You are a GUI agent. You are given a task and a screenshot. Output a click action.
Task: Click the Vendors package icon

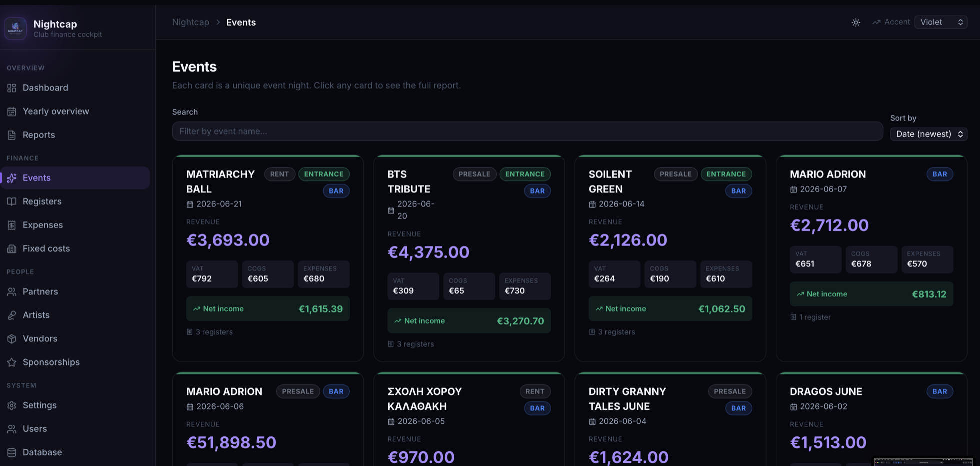click(12, 338)
